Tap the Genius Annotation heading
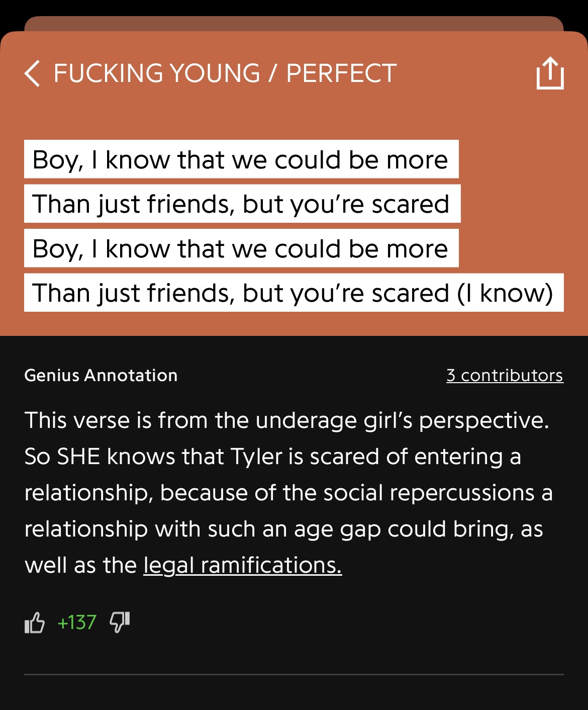Screen dimensions: 588x710 click(x=101, y=375)
